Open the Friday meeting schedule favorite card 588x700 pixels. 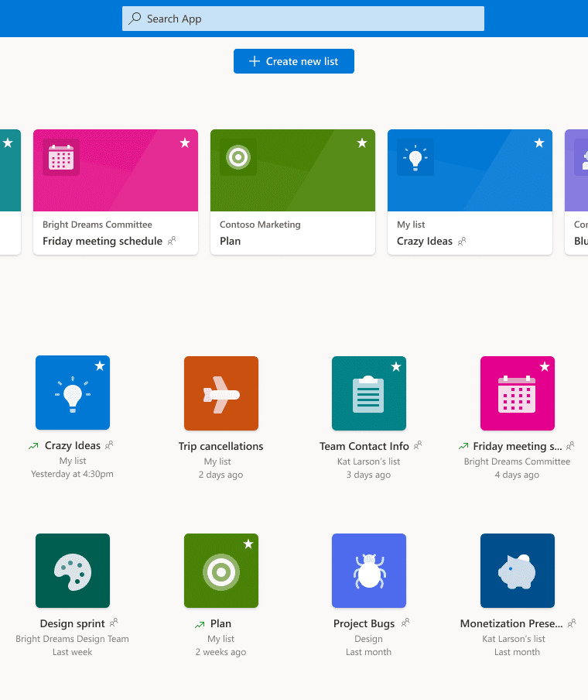click(115, 191)
